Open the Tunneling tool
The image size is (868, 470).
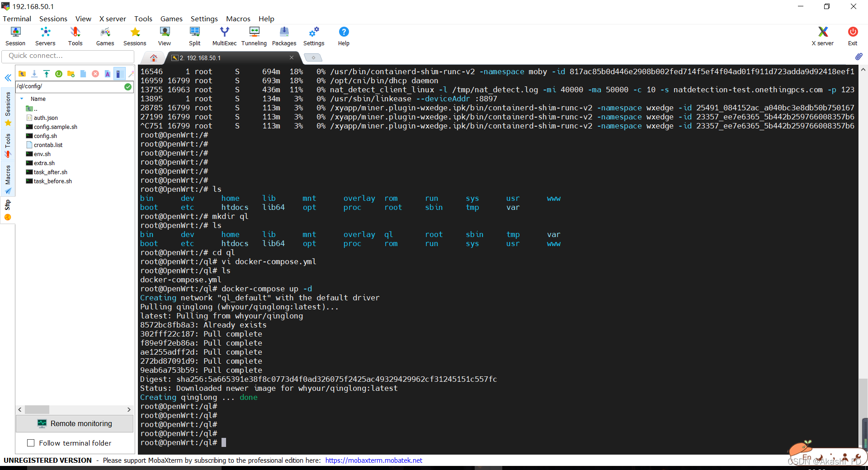tap(254, 36)
